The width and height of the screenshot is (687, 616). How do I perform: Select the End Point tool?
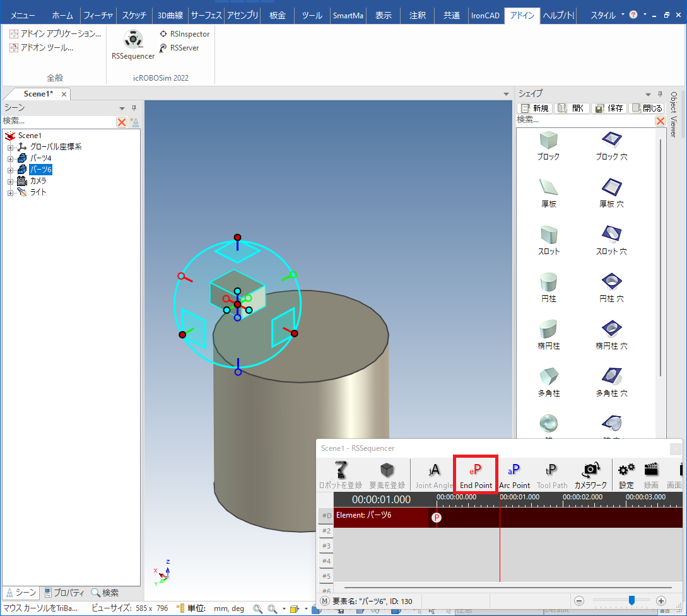click(x=476, y=474)
